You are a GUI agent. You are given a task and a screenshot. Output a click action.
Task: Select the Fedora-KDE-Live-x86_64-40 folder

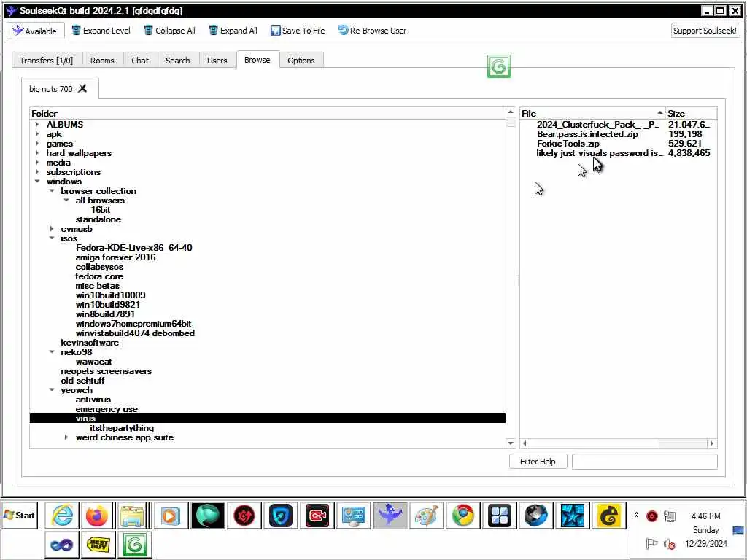pos(134,248)
